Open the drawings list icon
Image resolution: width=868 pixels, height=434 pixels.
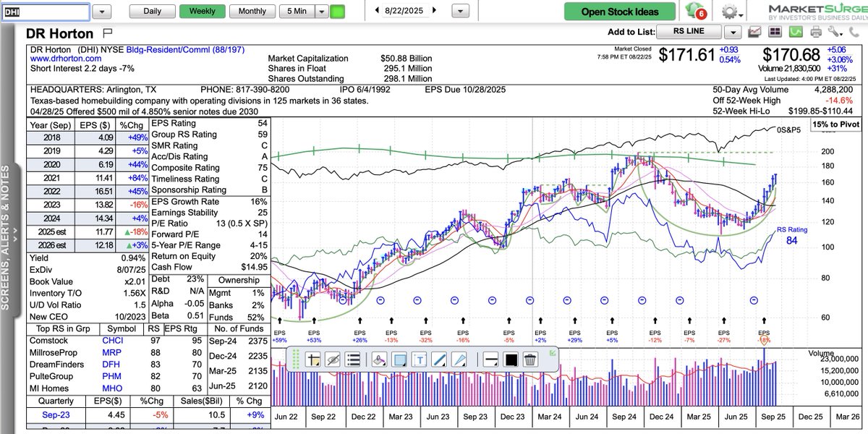[352, 359]
